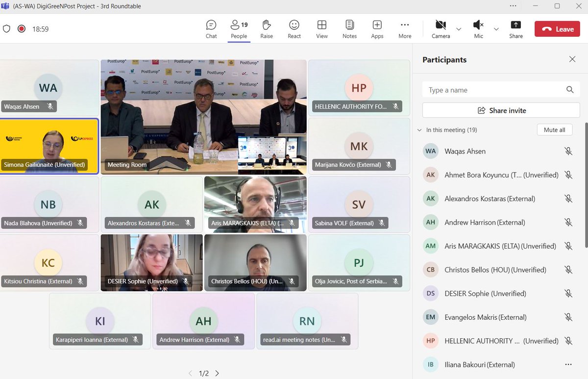The width and height of the screenshot is (588, 379).
Task: Open the More actions menu
Action: (x=405, y=29)
